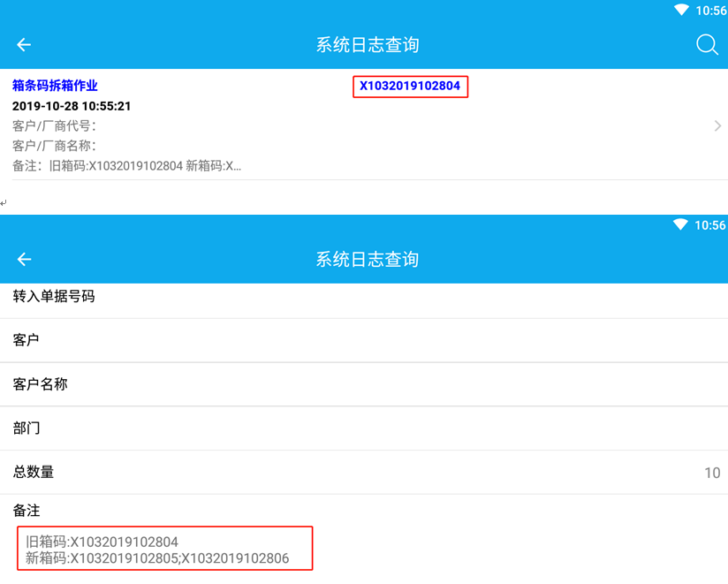The width and height of the screenshot is (728, 584).
Task: Tap the 客户/厂商名称 line in the log entry
Action: pos(54,146)
